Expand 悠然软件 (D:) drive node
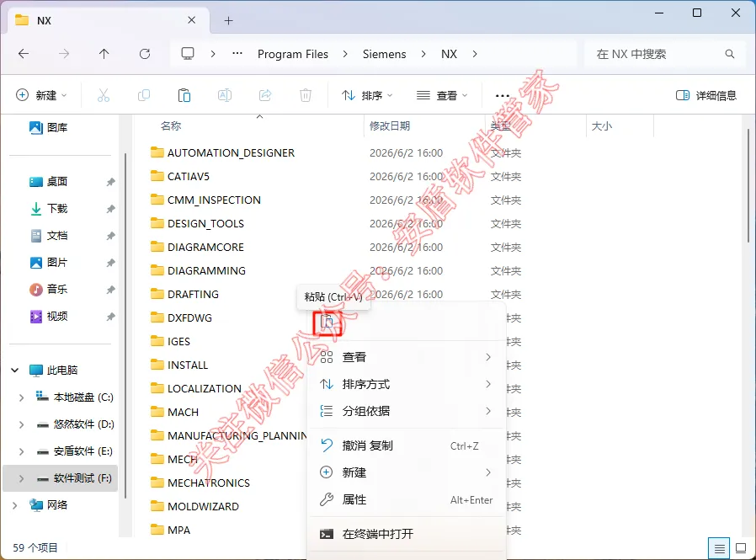Screen dimensions: 756x560 [21, 424]
